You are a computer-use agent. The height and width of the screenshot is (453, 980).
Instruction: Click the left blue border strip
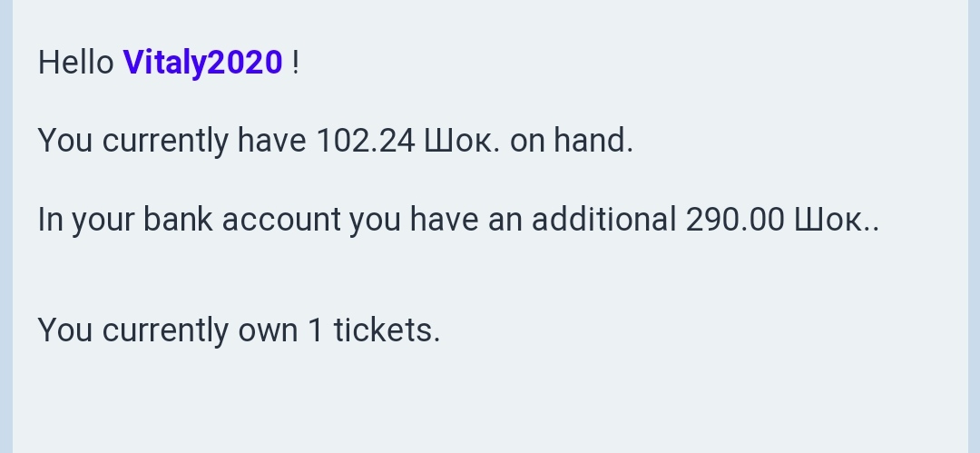tap(5, 227)
